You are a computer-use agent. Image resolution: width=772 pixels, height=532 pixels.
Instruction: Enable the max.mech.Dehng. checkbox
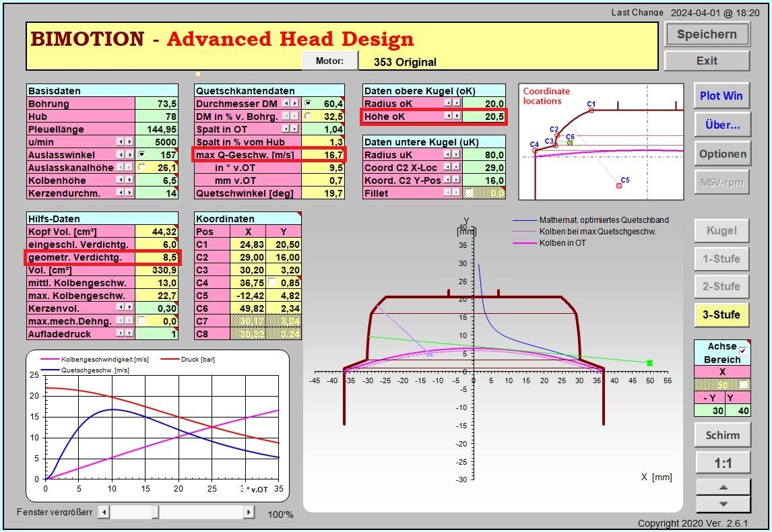pos(141,321)
